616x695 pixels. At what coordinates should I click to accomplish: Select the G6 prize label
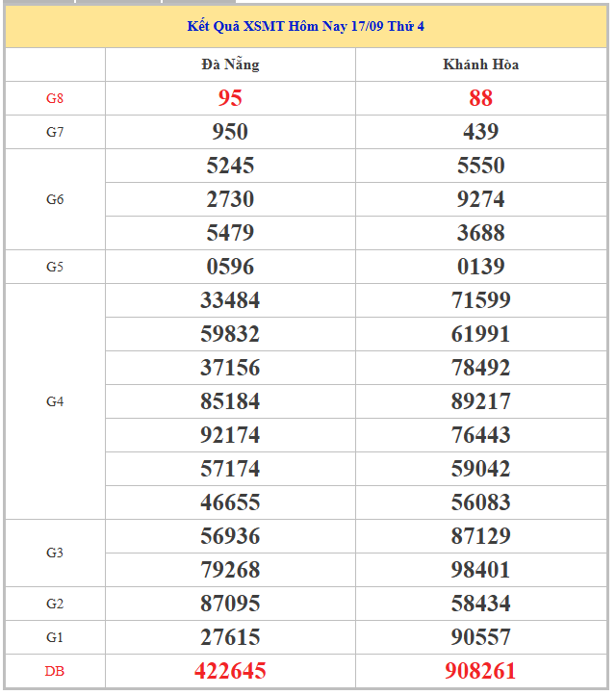tap(55, 199)
